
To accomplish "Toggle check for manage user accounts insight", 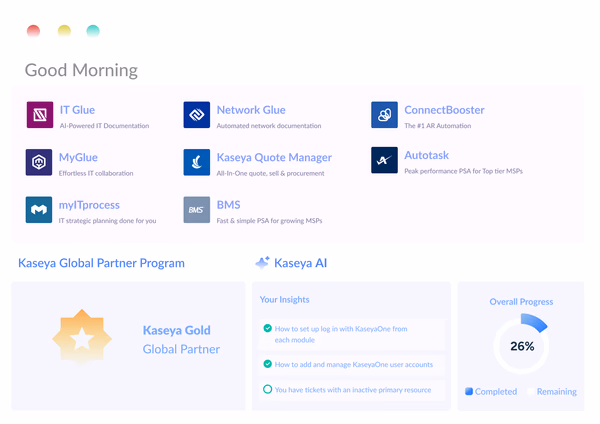I will [x=268, y=364].
